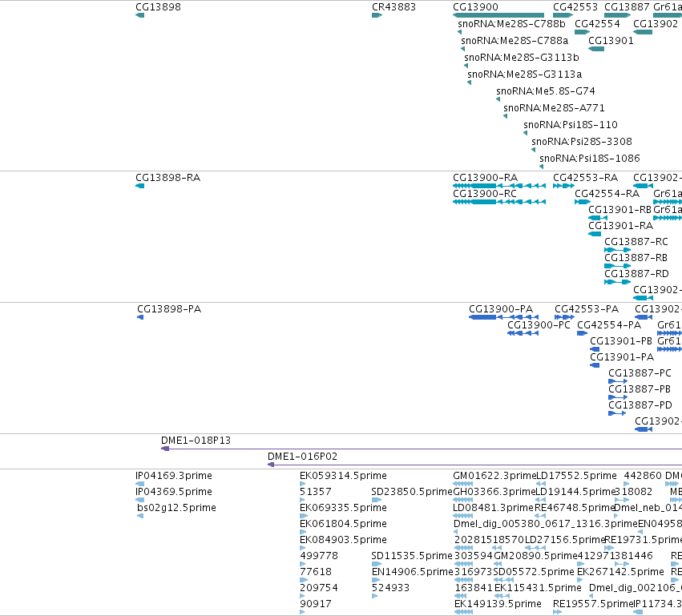682x616 pixels.
Task: Click the CG13887-PC protein
Action: point(618,381)
